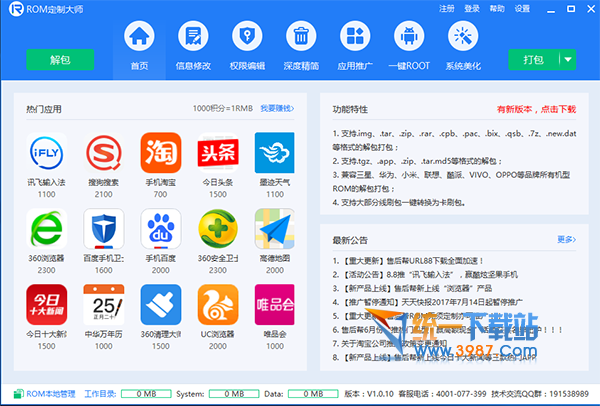The height and width of the screenshot is (406, 600).
Task: Open announcement 售后帮URL88下载全面加速
Action: (408, 261)
